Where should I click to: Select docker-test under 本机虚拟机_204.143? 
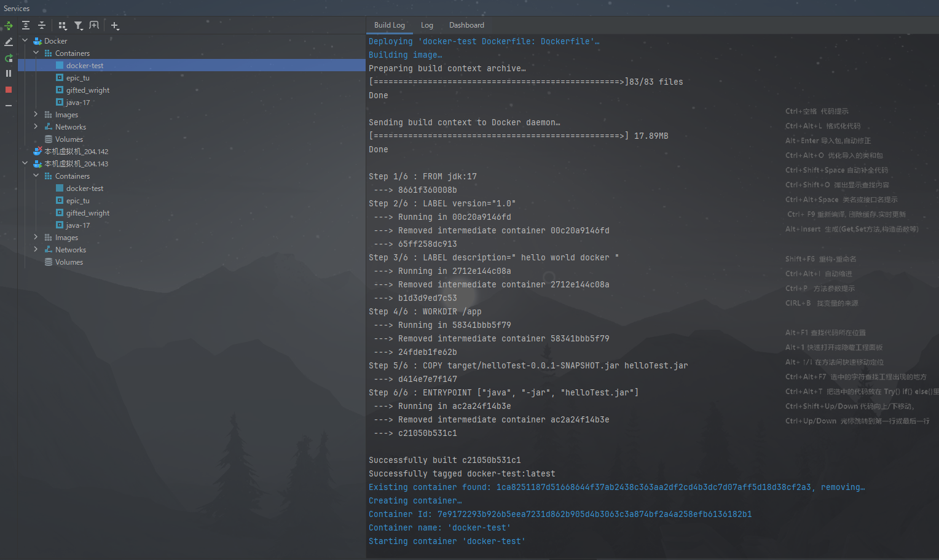tap(85, 189)
